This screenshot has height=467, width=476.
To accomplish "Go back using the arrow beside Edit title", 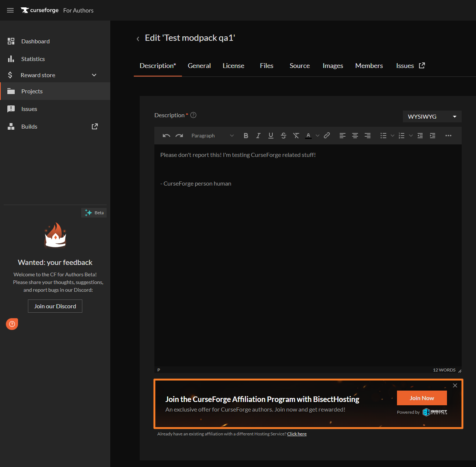I will (138, 39).
